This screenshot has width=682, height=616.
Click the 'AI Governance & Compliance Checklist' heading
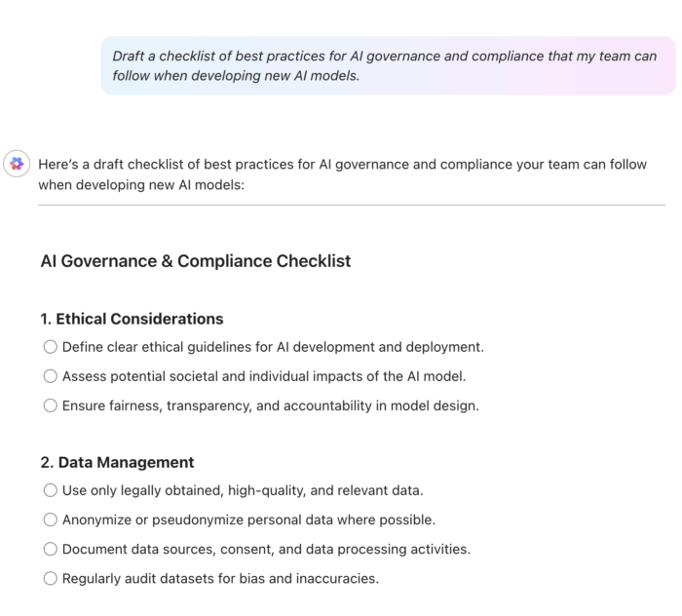tap(196, 261)
